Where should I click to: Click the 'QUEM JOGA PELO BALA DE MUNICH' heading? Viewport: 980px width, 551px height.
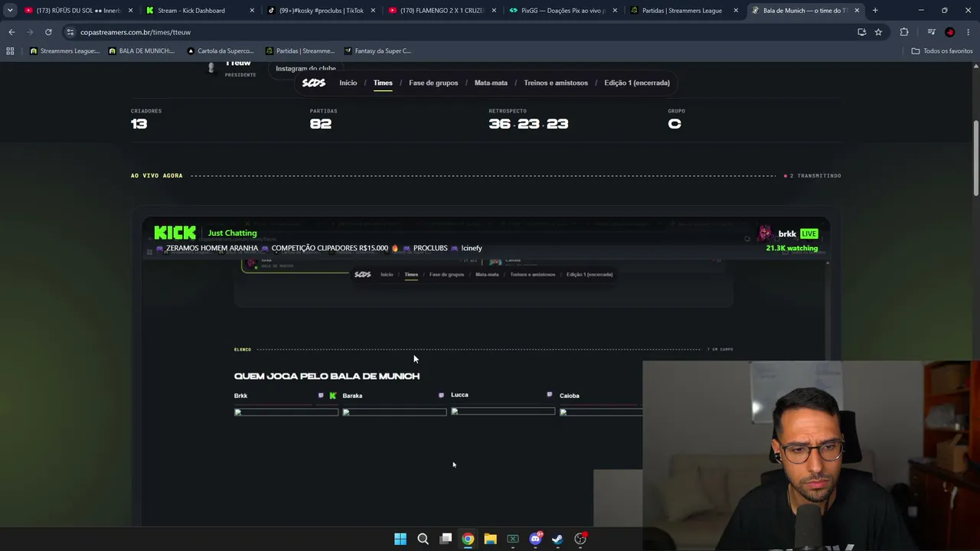click(x=327, y=377)
